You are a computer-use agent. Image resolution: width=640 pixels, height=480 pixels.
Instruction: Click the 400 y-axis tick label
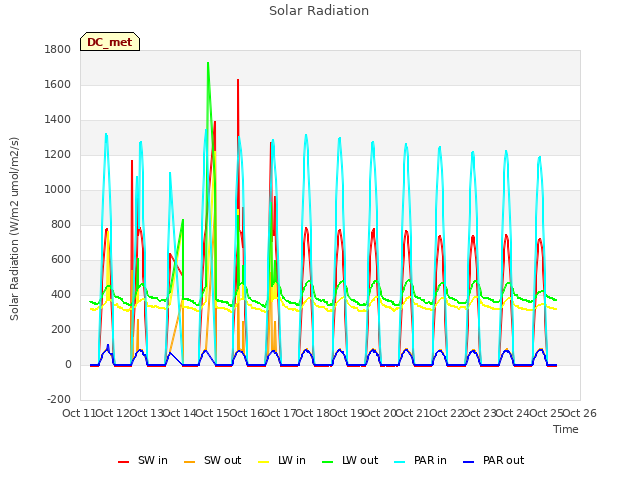61,295
